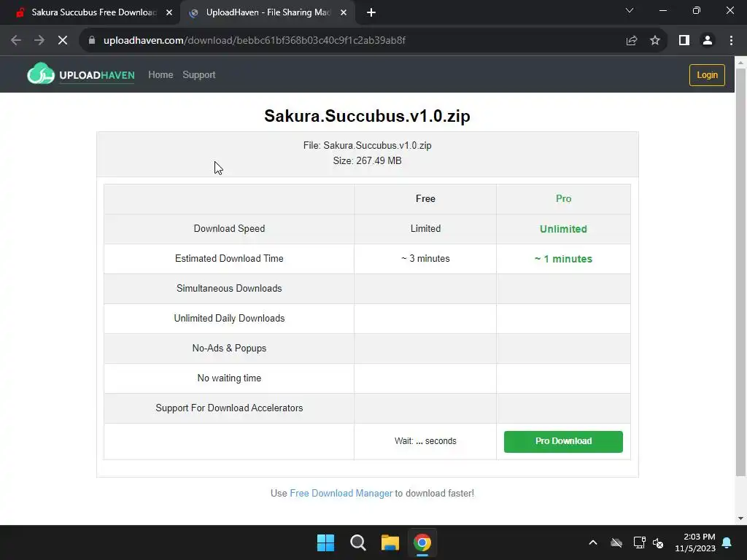Open the Windows Start menu

326,542
